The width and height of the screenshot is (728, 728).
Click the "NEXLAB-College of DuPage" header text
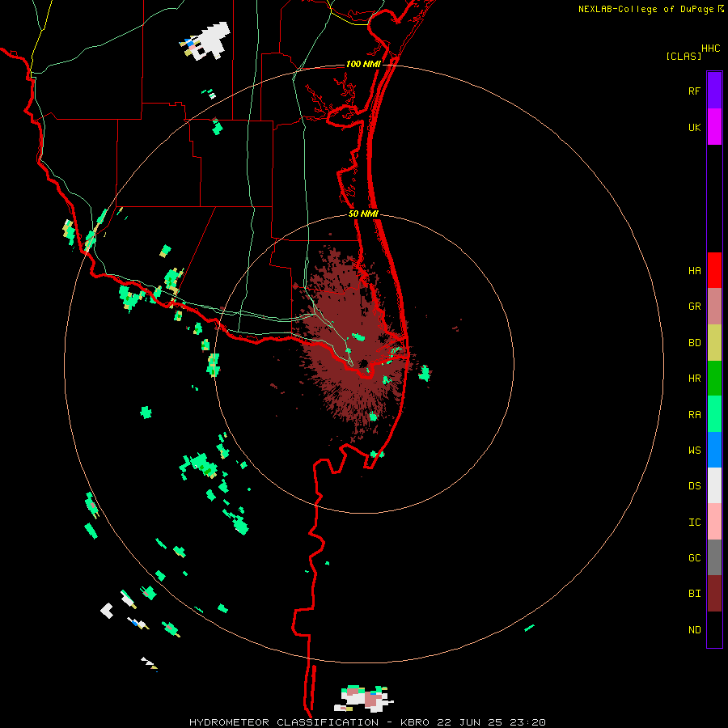coord(647,9)
